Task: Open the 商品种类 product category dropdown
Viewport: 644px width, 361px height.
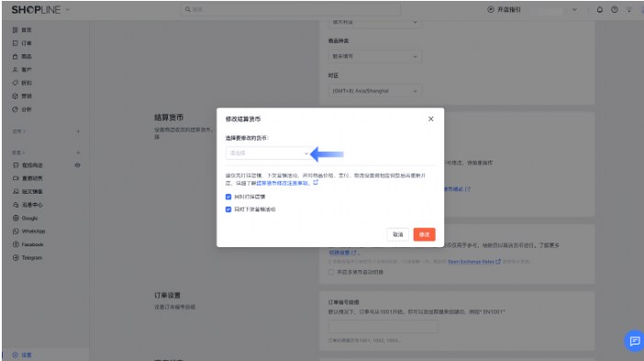Action: tap(374, 56)
